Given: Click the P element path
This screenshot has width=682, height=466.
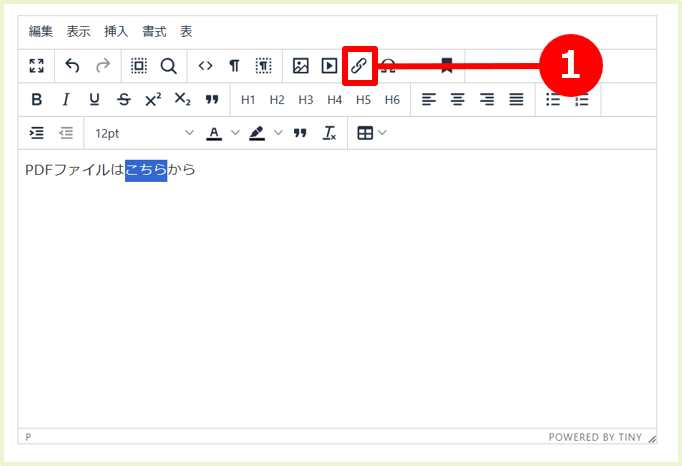Looking at the screenshot, I should point(28,437).
